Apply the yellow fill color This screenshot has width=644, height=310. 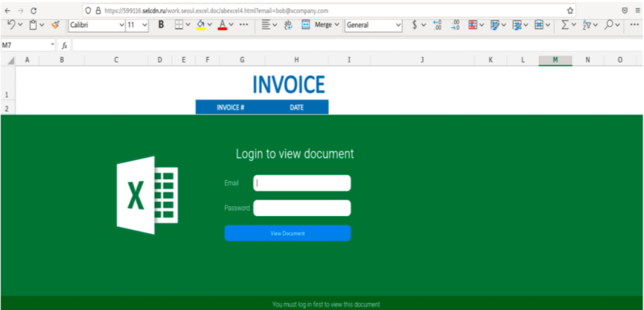(201, 25)
